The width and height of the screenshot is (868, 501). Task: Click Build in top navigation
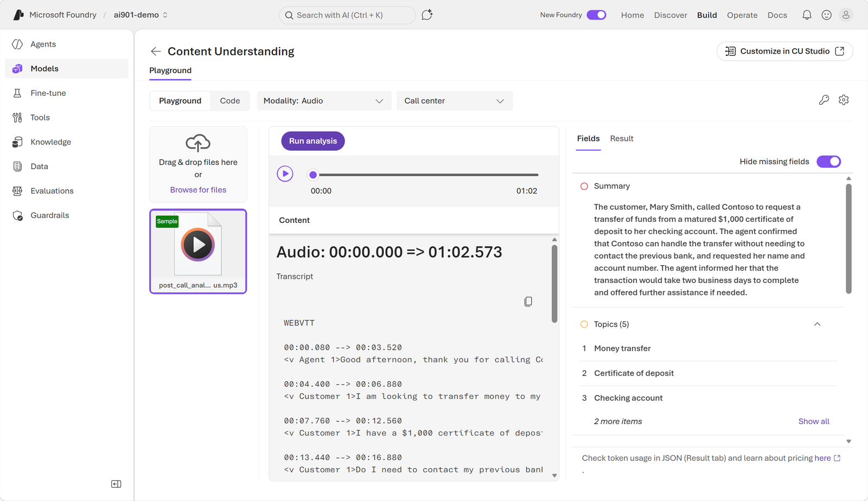coord(707,15)
